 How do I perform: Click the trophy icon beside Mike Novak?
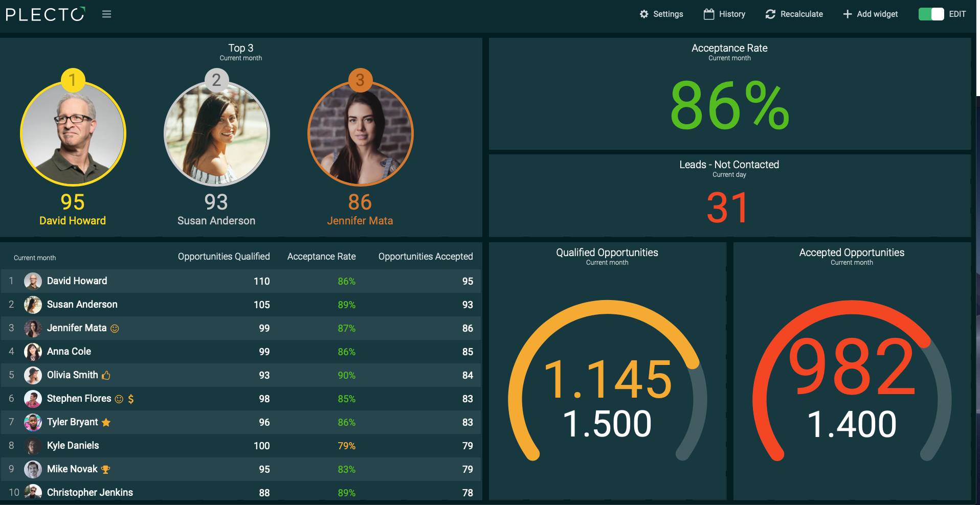coord(105,469)
